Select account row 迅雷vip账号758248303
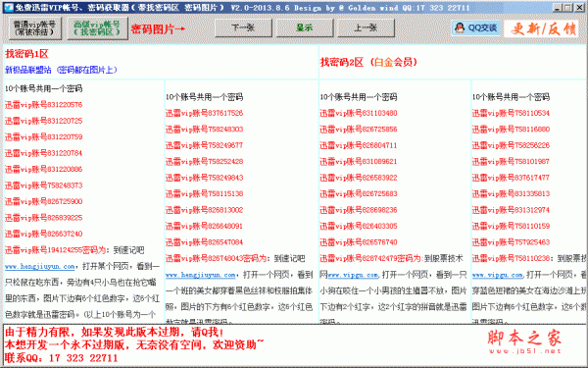 205,130
